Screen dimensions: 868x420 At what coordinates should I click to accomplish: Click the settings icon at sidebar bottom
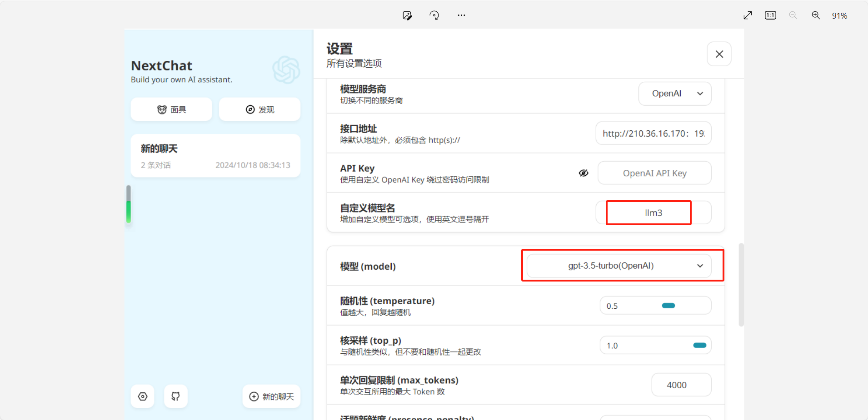[x=143, y=396]
